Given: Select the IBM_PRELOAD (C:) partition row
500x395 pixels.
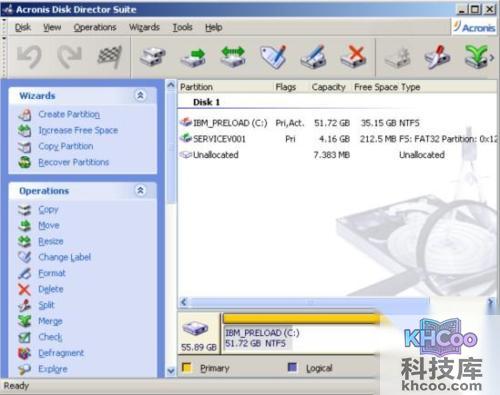Looking at the screenshot, I should click(337, 123).
